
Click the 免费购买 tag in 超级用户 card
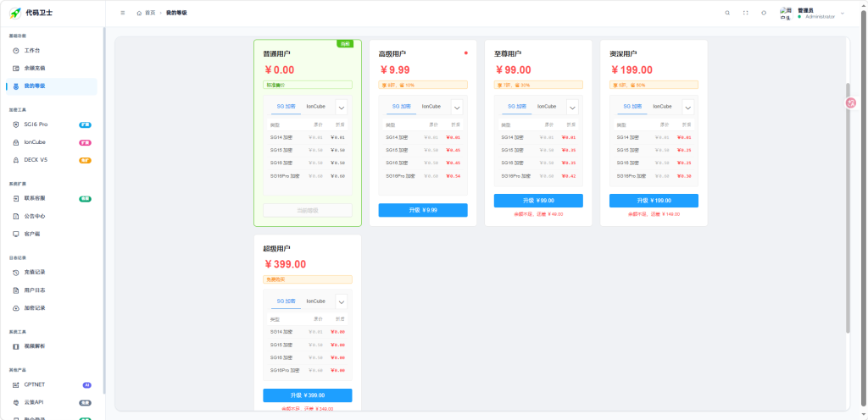click(x=307, y=279)
